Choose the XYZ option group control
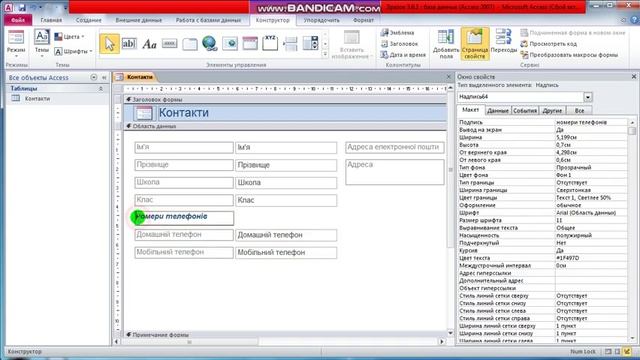 click(270, 44)
